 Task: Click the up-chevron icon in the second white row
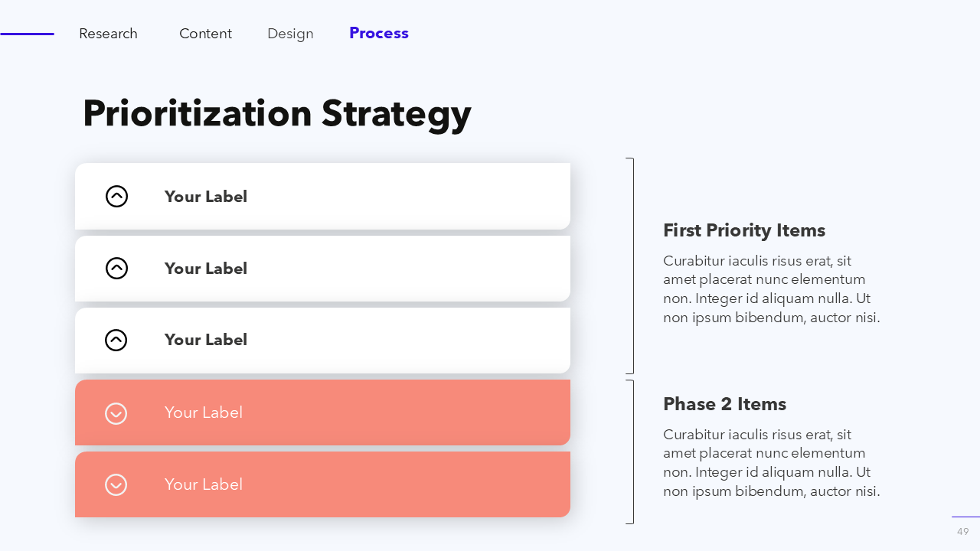coord(116,268)
